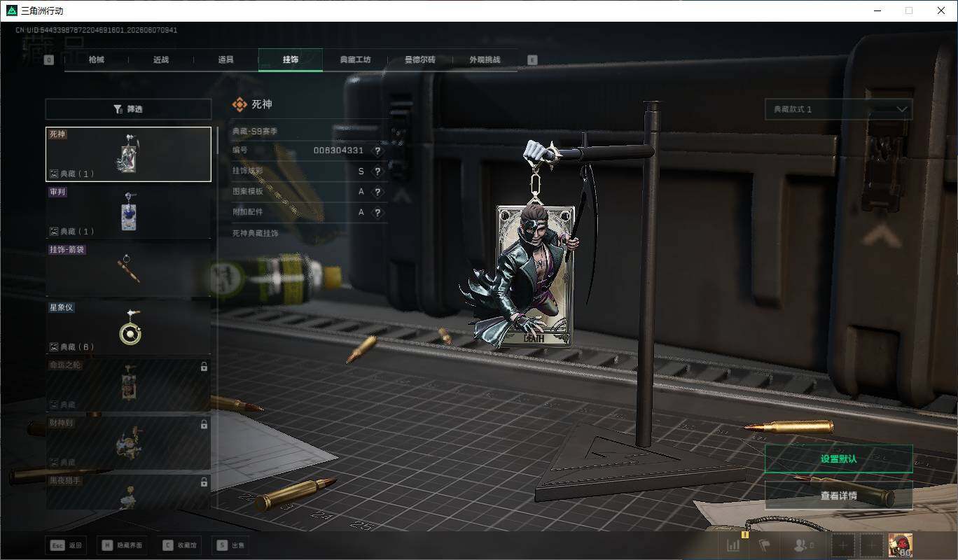Select the 挂饰-箭袋 charm item
Image resolution: width=958 pixels, height=560 pixels.
(128, 269)
